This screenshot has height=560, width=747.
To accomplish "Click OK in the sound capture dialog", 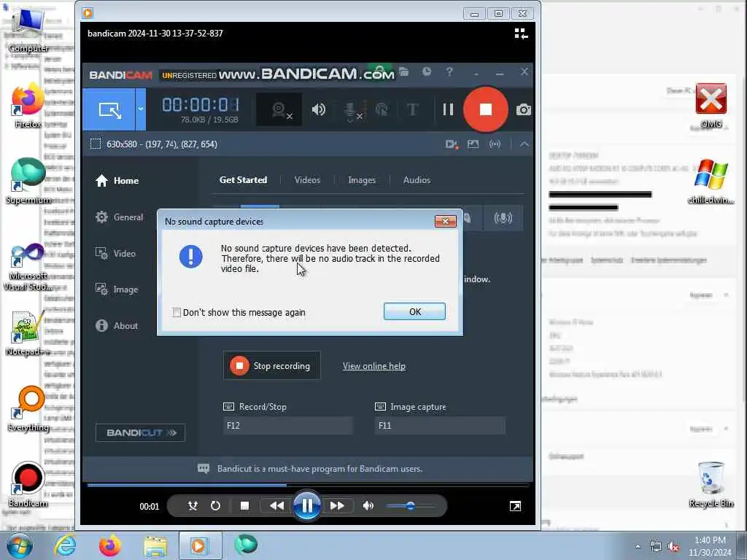I will pyautogui.click(x=414, y=311).
